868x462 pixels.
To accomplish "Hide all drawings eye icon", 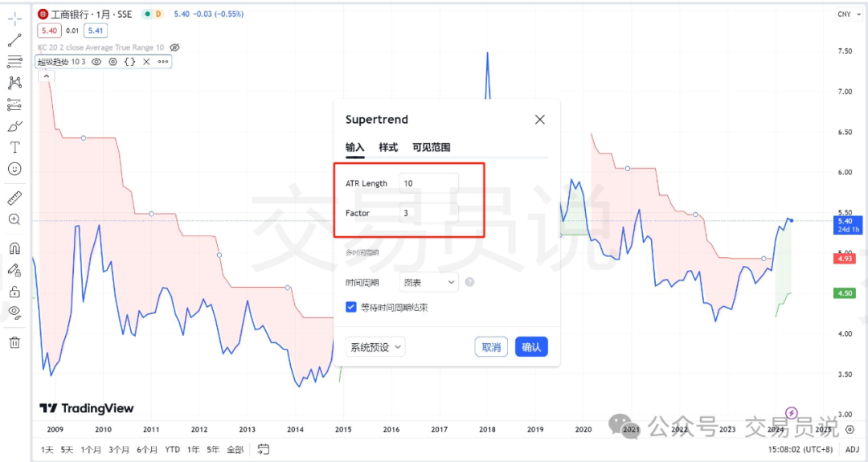I will 15,313.
